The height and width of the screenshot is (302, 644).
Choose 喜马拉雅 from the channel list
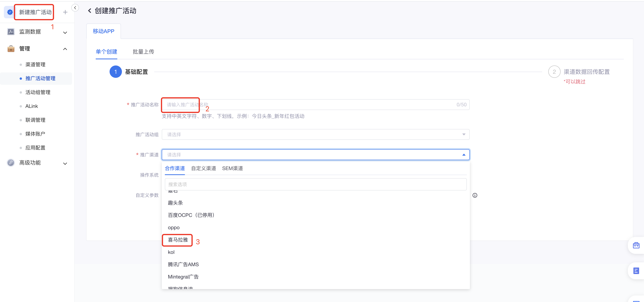[315, 240]
